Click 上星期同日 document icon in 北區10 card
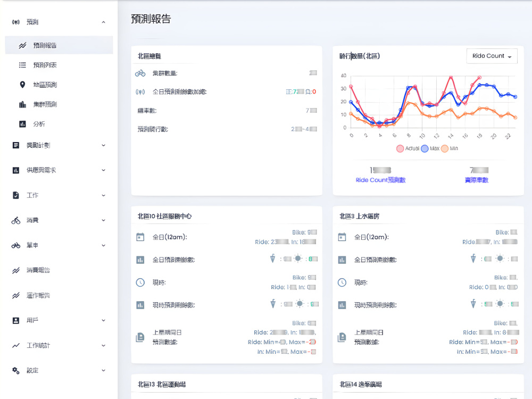This screenshot has width=532, height=399. tap(140, 337)
